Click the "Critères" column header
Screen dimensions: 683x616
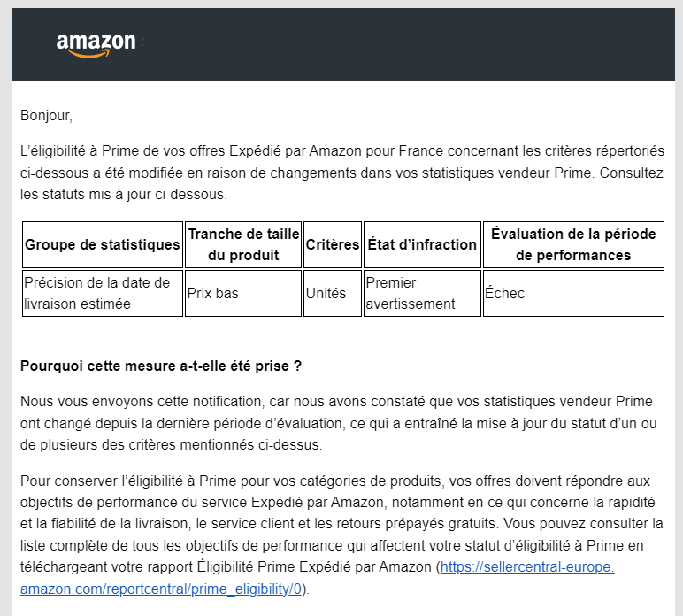(333, 244)
